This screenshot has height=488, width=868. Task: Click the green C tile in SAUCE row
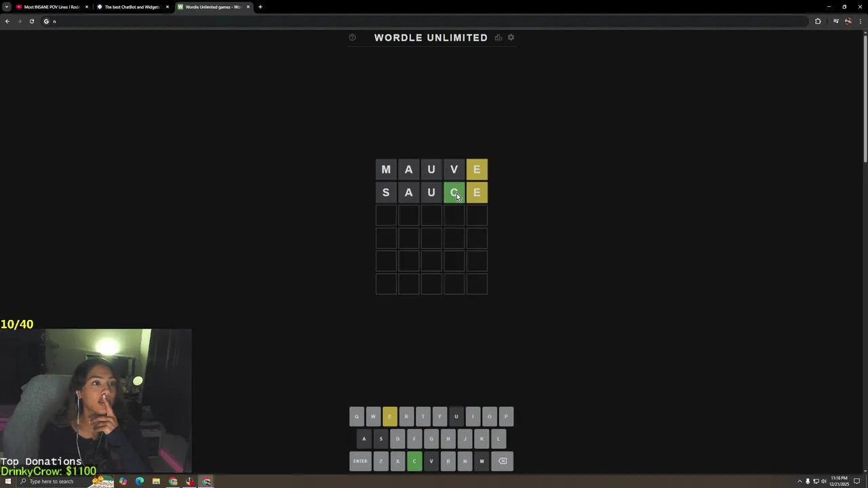(454, 192)
